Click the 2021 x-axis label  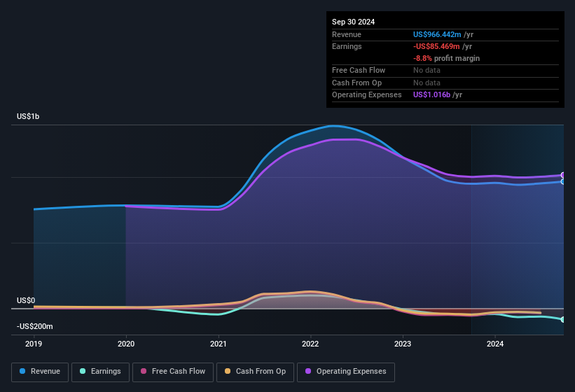pos(219,344)
